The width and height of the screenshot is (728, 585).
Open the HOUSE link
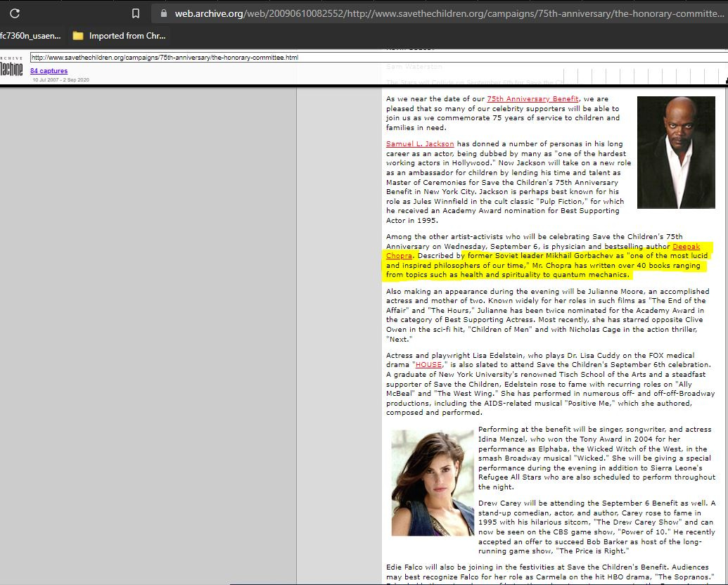[x=428, y=365]
